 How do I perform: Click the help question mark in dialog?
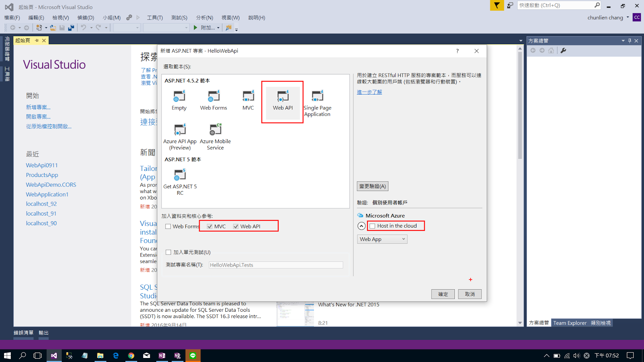pos(457,51)
